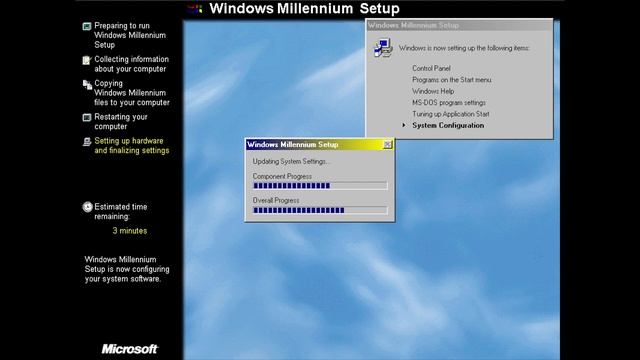Click 'Updating System Settings...' text
This screenshot has width=640, height=360.
tap(291, 161)
